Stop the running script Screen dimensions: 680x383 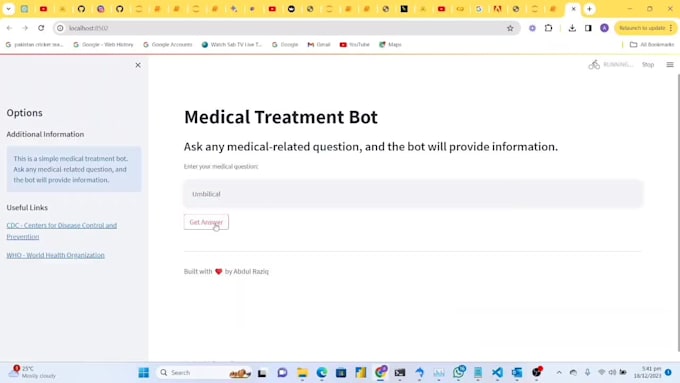(648, 65)
